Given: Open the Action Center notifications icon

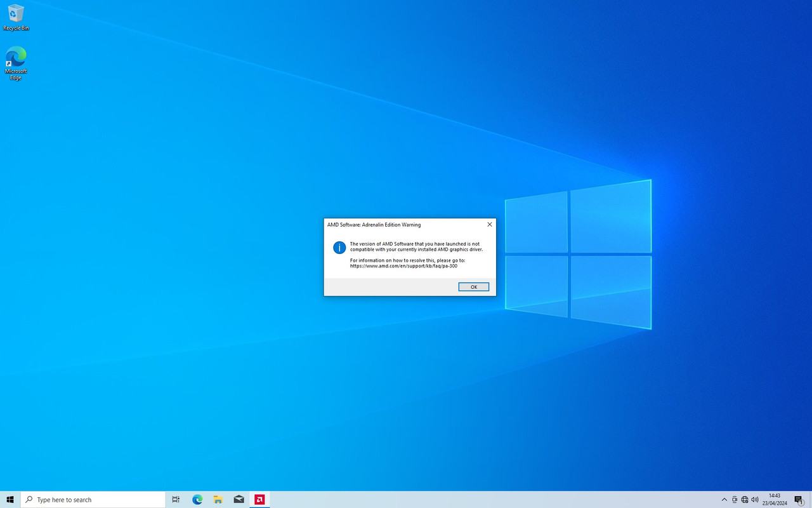Looking at the screenshot, I should click(799, 500).
